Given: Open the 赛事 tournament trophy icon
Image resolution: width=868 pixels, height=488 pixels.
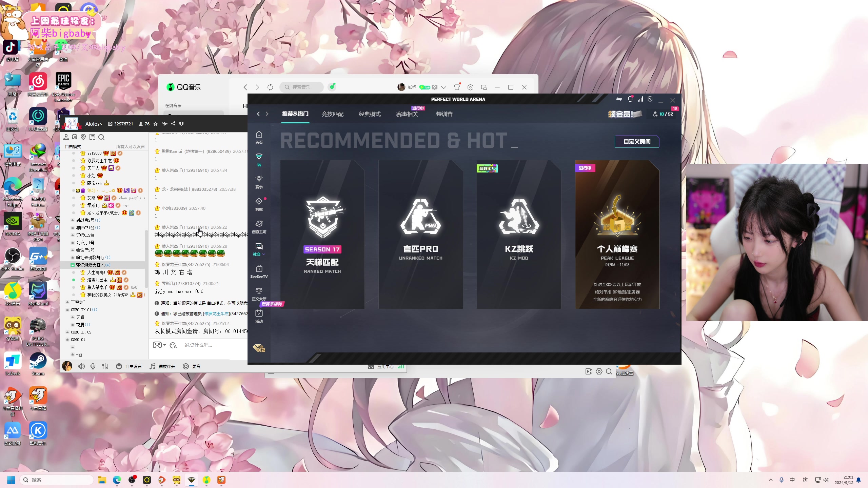Looking at the screenshot, I should coord(259,182).
